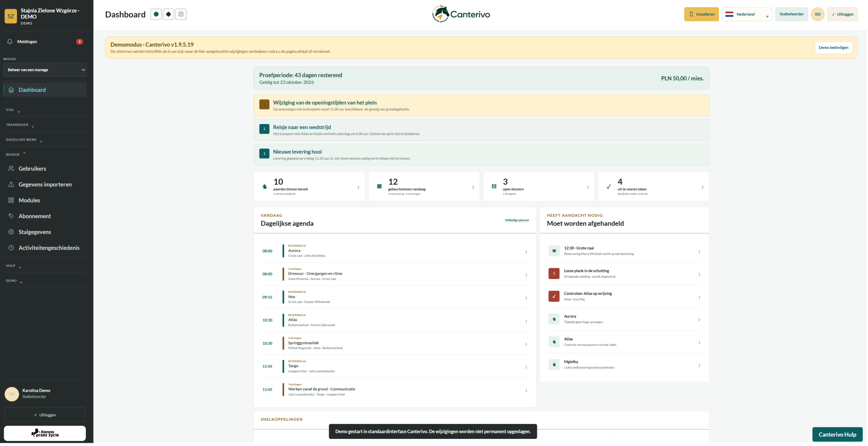
Task: Click the red check icon for Controleer Atlas
Action: click(x=554, y=297)
